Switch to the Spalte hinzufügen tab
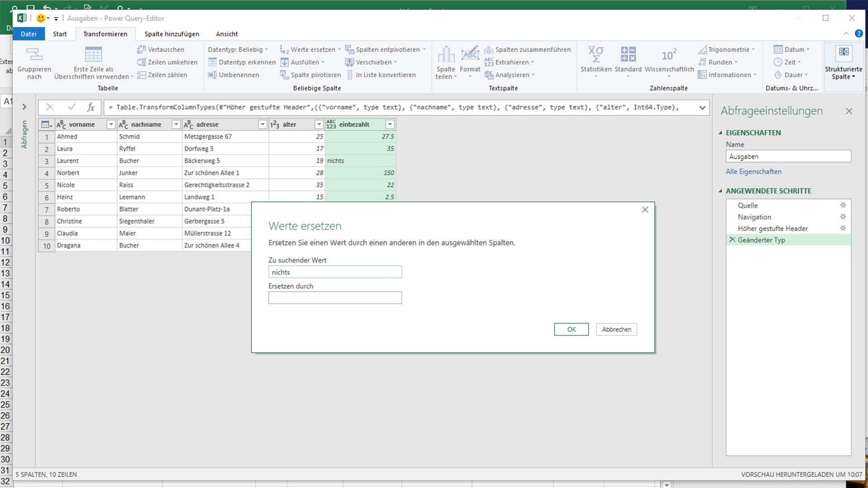 point(171,34)
